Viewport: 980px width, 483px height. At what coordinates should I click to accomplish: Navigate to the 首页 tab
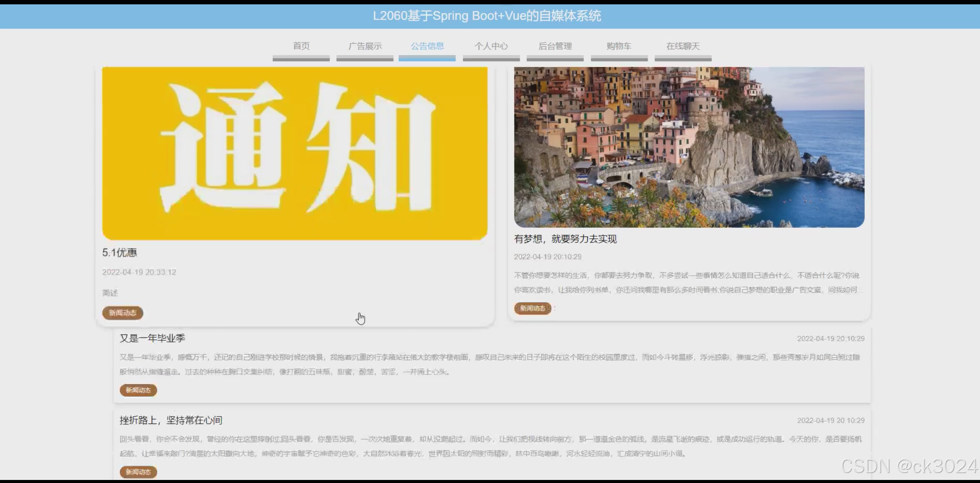point(301,46)
